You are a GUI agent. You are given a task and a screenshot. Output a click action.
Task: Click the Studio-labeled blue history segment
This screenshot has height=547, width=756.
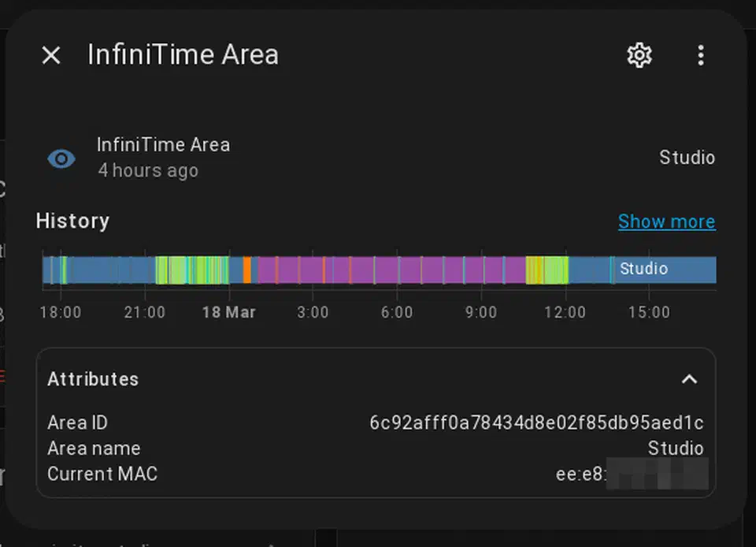coord(665,270)
